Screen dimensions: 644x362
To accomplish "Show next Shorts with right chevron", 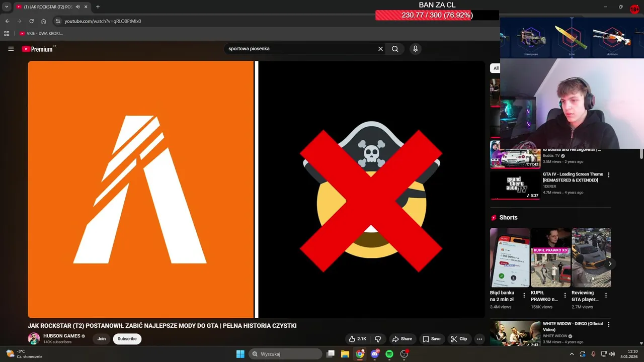I will point(610,263).
